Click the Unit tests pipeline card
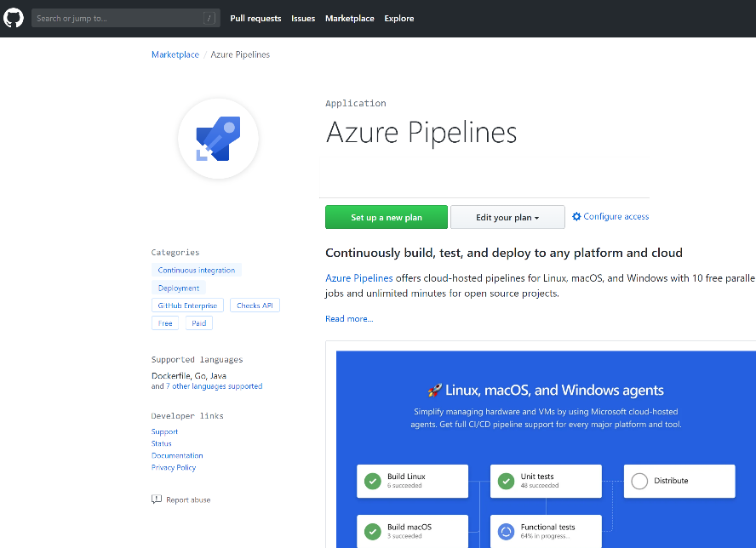 [x=546, y=481]
